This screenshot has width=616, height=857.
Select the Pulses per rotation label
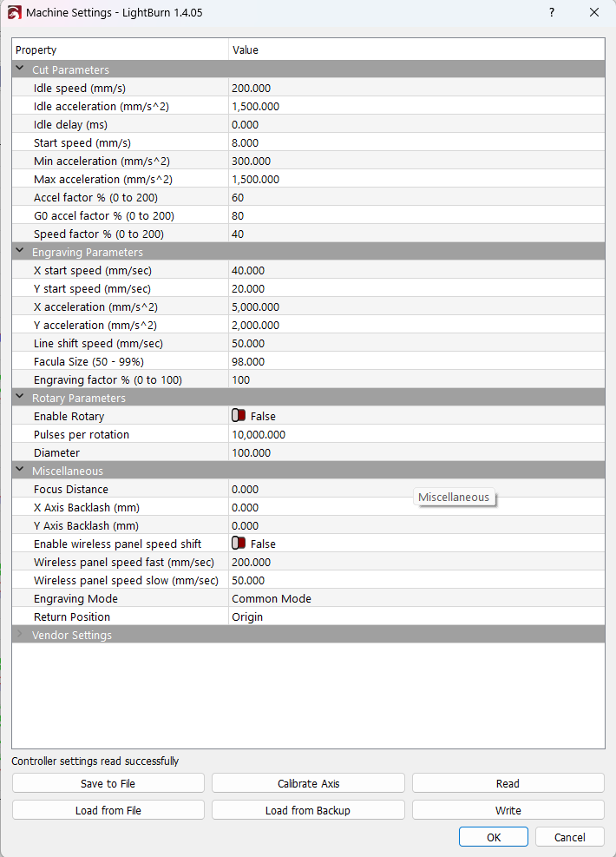coord(82,434)
